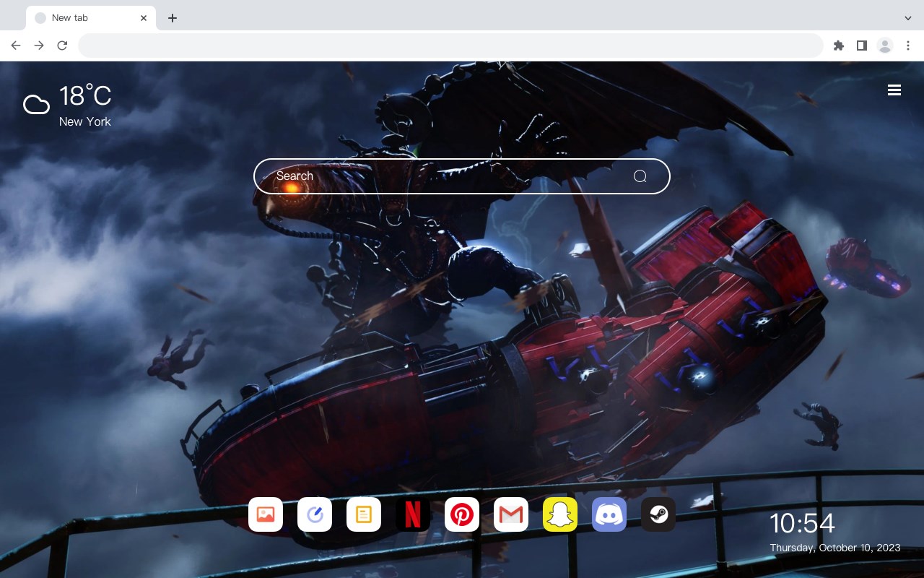Go forward to the next page
Screen dimensions: 924x578
39,46
